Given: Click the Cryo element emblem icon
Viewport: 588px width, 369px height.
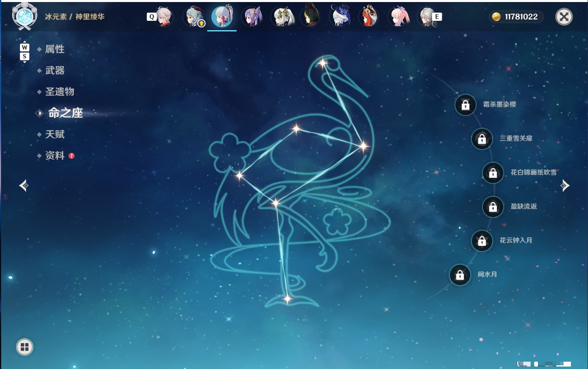Looking at the screenshot, I should click(x=25, y=16).
